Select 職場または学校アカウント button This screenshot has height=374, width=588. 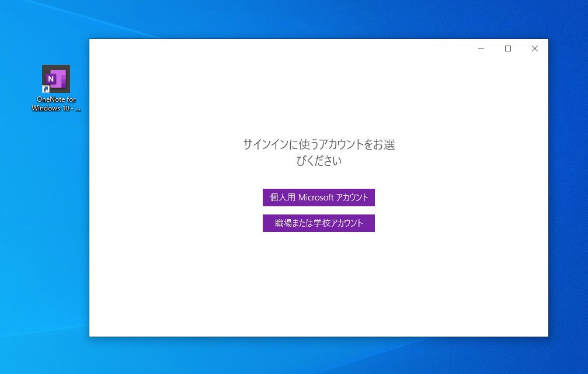[318, 223]
